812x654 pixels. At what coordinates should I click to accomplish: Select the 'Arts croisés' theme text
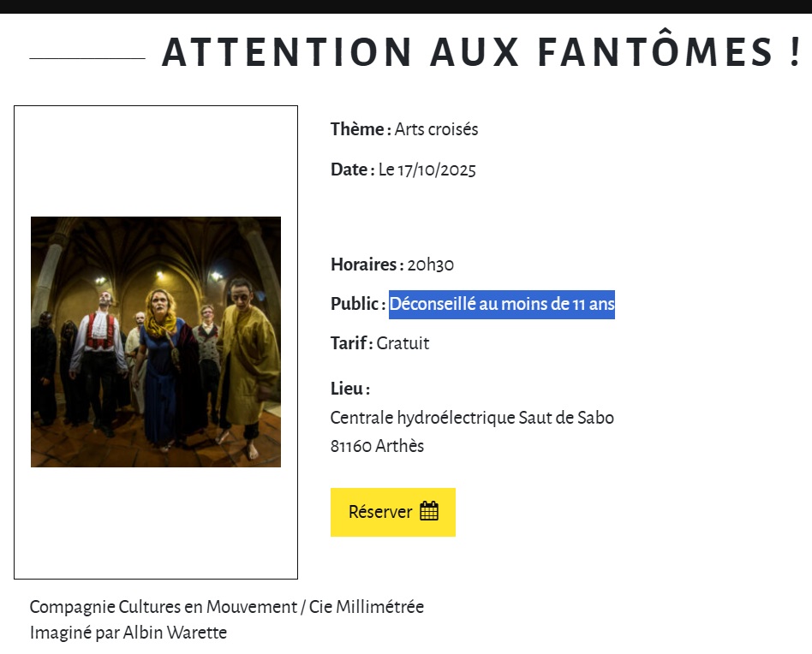click(x=436, y=129)
